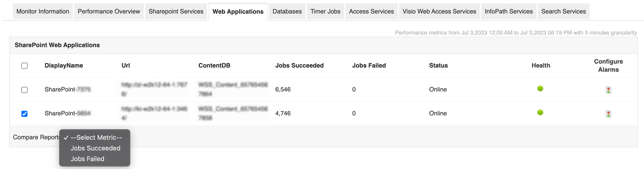The image size is (644, 169).
Task: Check the select-all checkbox in table header
Action: click(x=24, y=65)
